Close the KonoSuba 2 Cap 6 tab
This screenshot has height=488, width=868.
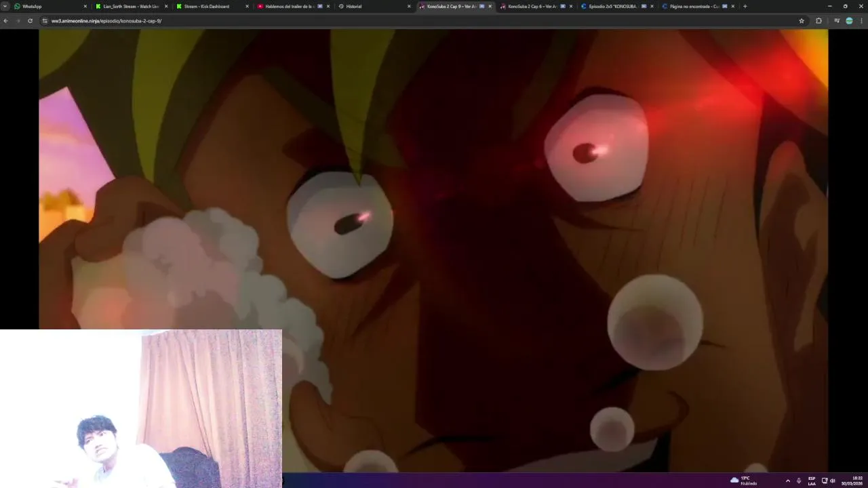click(x=571, y=6)
